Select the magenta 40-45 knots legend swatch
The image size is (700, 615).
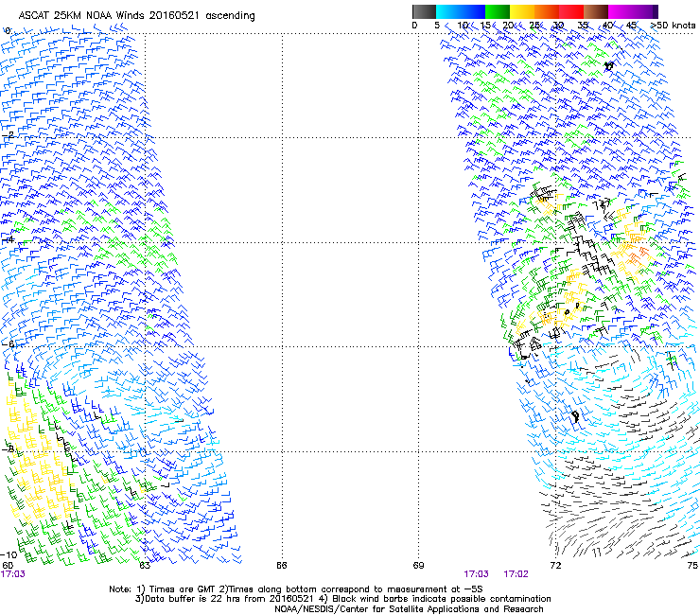[621, 11]
